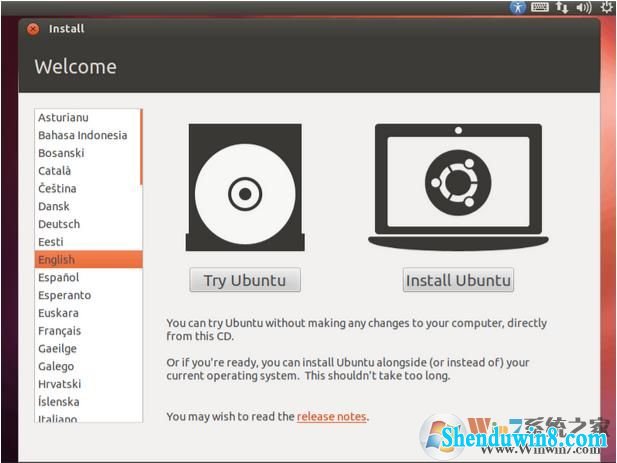Screen dimensions: 617x463
Task: Click the laptop with Ubuntu logo illustration
Action: pyautogui.click(x=458, y=186)
